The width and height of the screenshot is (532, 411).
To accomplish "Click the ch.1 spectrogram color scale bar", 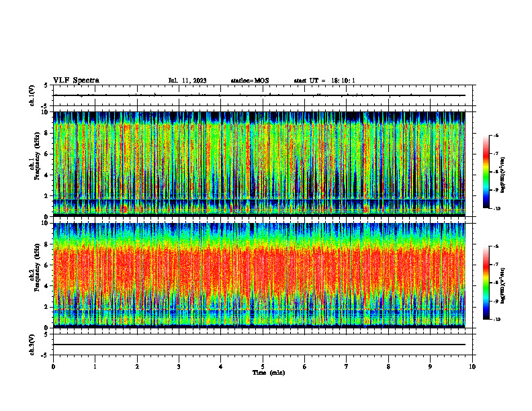I will (x=486, y=172).
